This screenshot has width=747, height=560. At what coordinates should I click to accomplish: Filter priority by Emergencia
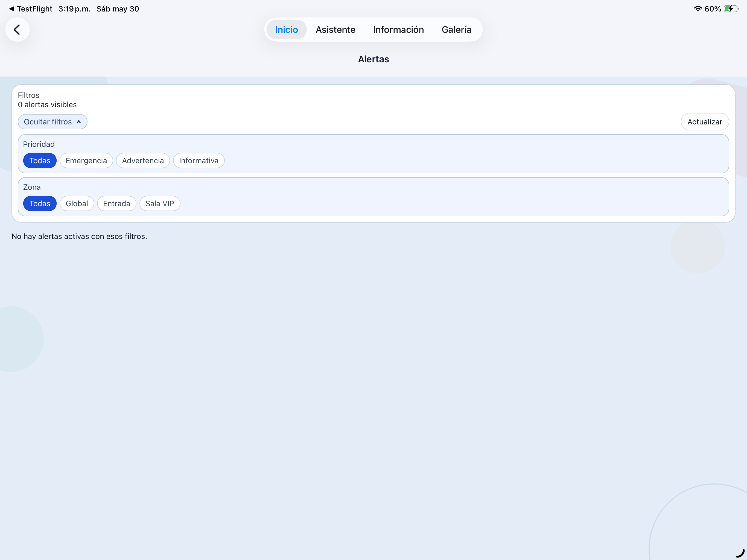pyautogui.click(x=86, y=161)
